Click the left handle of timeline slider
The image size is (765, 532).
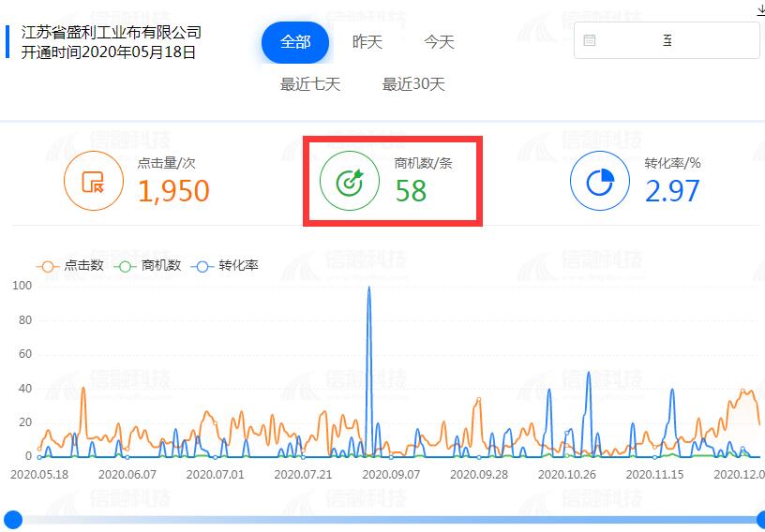pyautogui.click(x=13, y=519)
